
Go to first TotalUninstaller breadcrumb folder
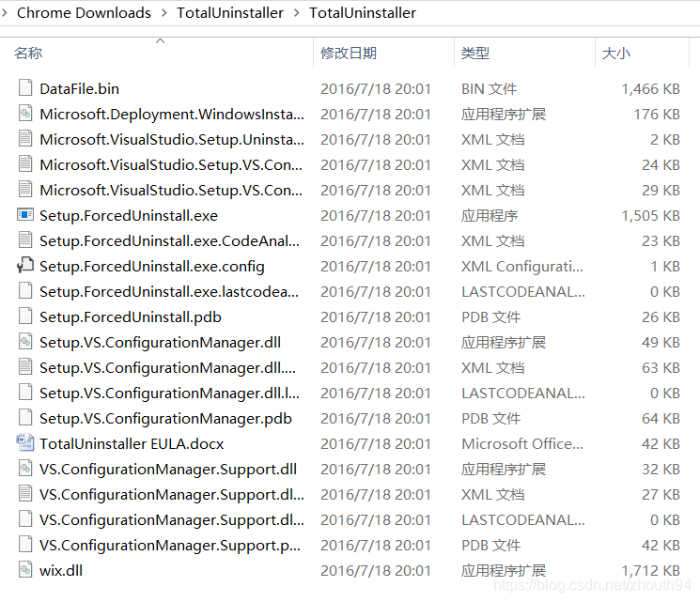(230, 13)
